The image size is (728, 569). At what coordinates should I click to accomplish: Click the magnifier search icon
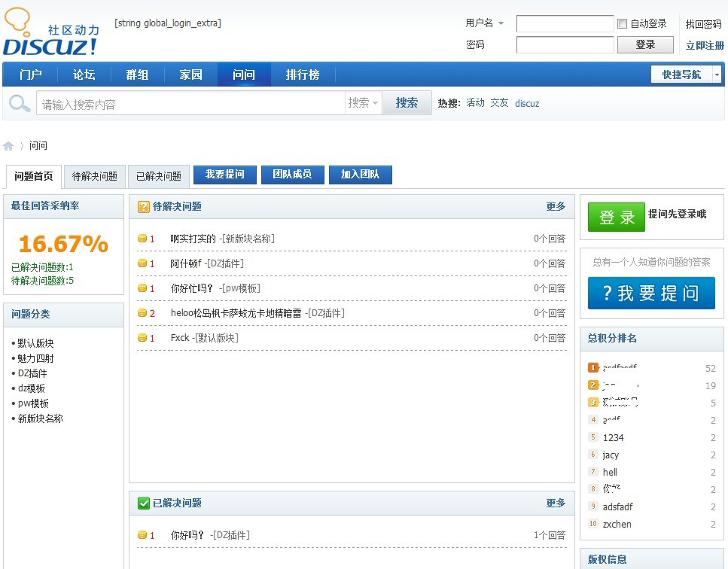[18, 102]
